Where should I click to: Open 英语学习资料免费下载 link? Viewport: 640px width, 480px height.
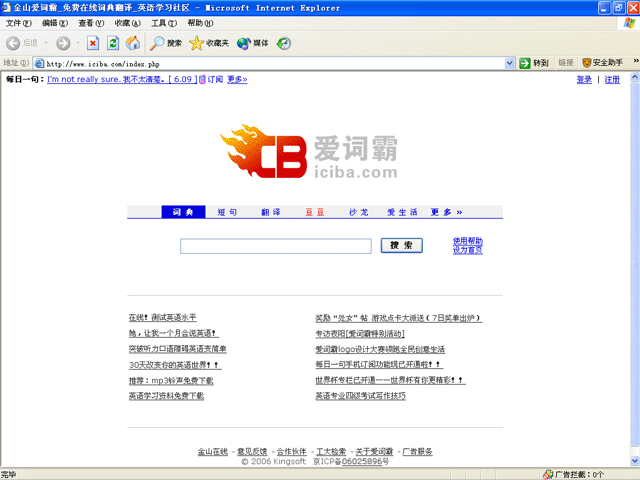tap(166, 396)
